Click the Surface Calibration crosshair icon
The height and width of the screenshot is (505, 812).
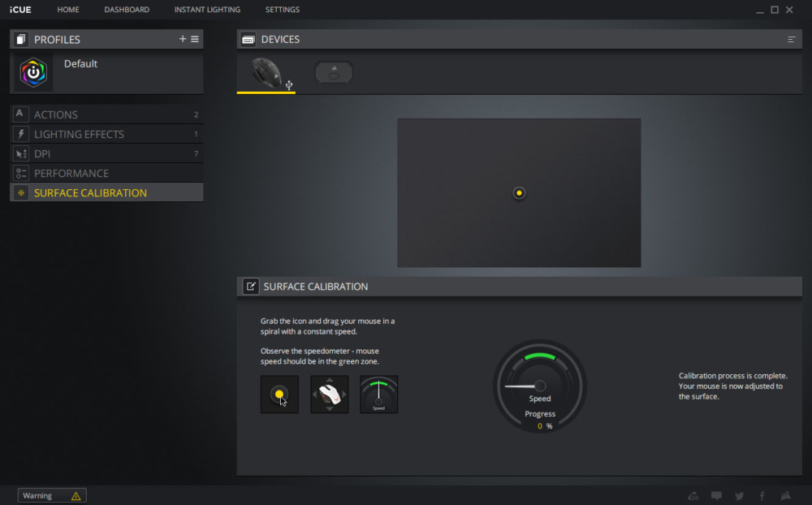21,192
